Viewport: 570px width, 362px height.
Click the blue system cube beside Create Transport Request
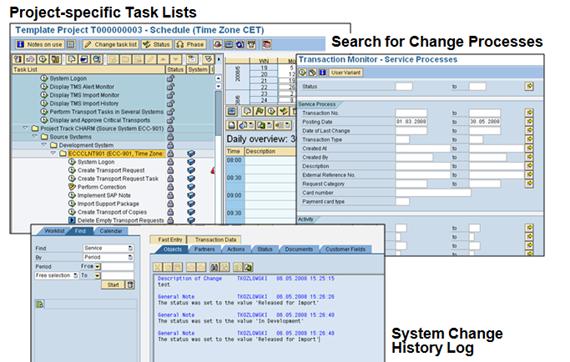[x=191, y=170]
